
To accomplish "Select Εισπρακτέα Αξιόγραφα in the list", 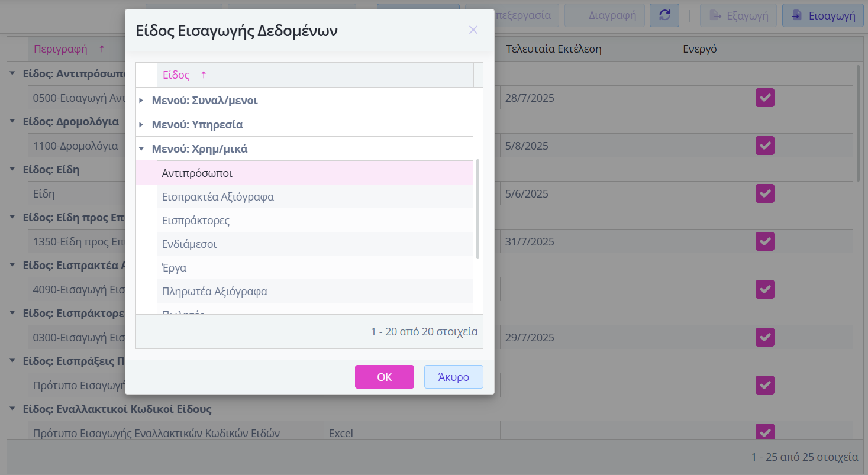I will (x=218, y=197).
